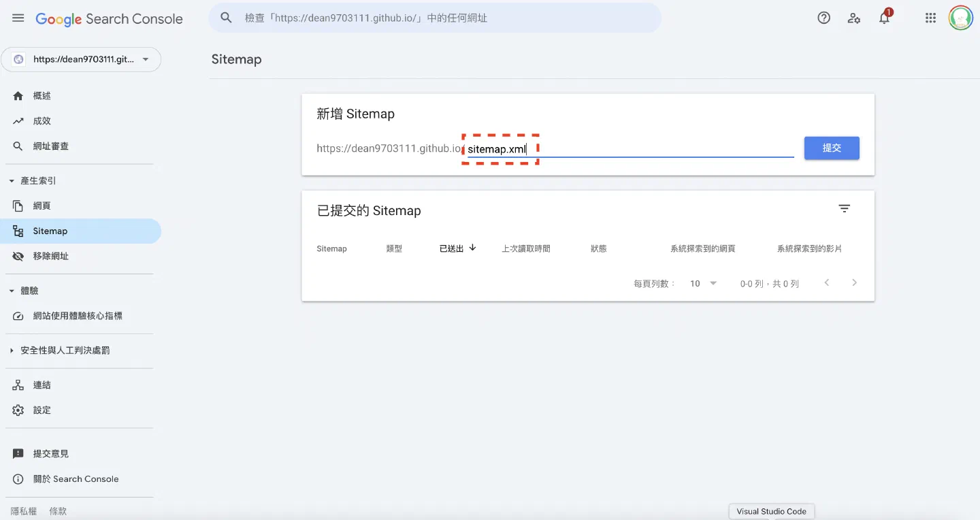Screen dimensions: 980x520
Task: Click the 狀態 column header
Action: (x=598, y=249)
